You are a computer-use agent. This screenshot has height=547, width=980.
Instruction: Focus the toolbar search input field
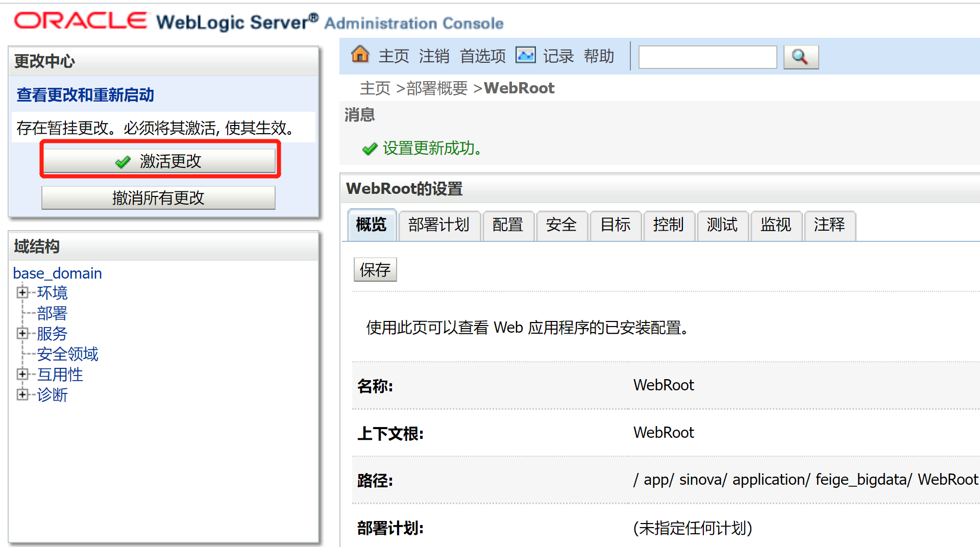(708, 57)
